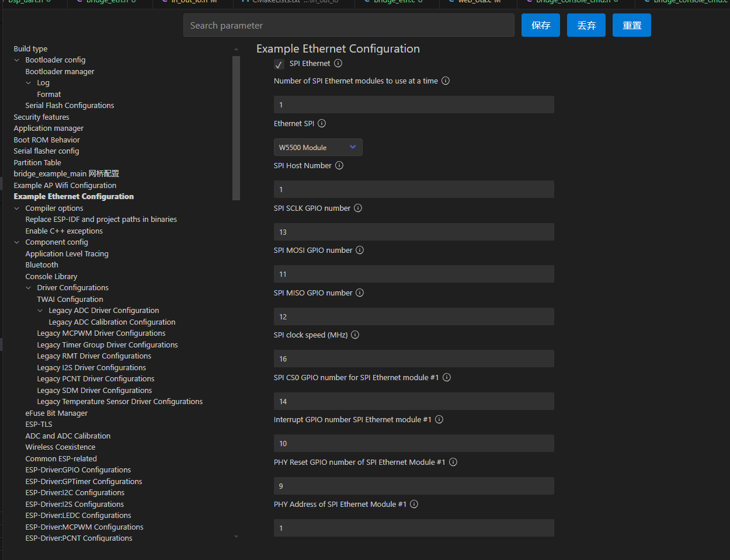This screenshot has height=560, width=730.
Task: Select Example AP Wifi Configuration in tree
Action: tap(65, 186)
